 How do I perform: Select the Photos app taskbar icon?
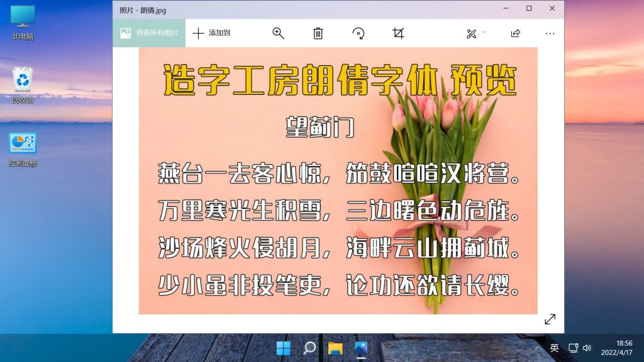(360, 348)
